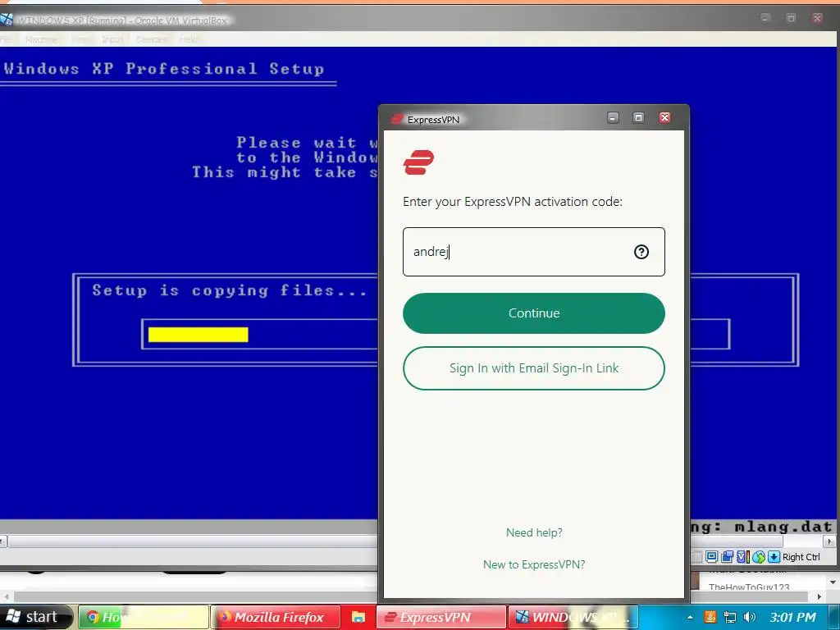Minimize the VirtualBox window
Screen dimensions: 840x630
[x=765, y=18]
